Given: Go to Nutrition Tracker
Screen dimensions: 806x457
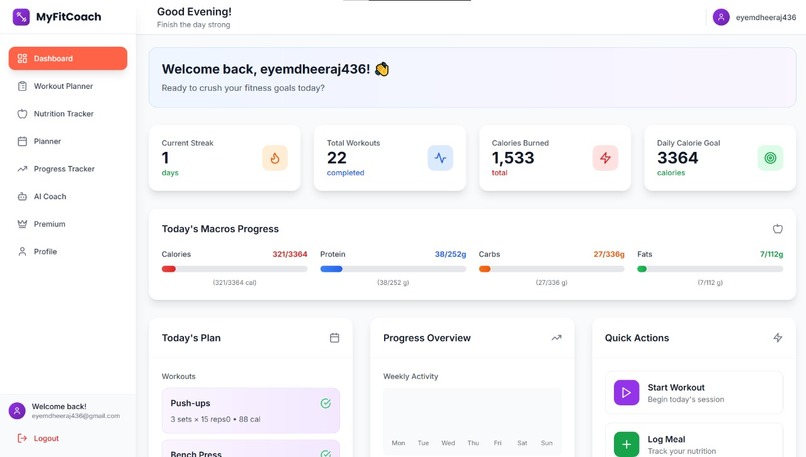Looking at the screenshot, I should click(x=68, y=114).
